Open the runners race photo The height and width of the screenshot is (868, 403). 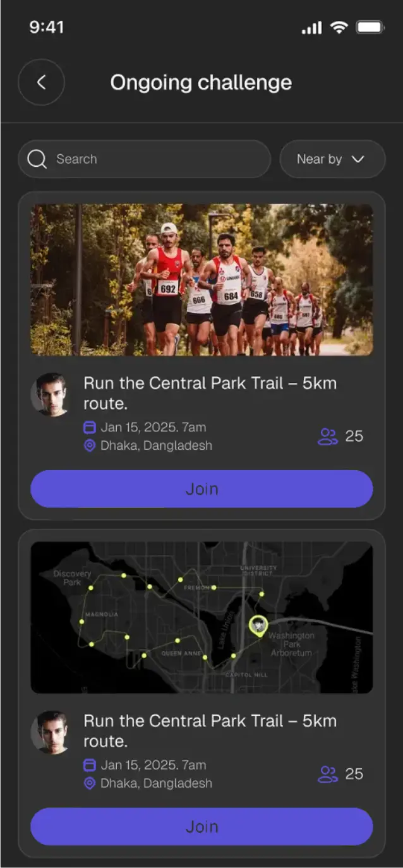(201, 280)
